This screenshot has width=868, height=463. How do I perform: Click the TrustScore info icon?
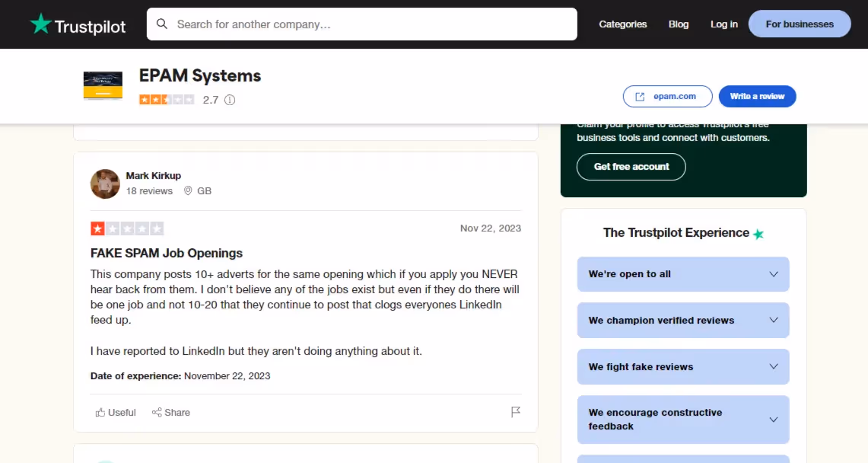tap(230, 100)
